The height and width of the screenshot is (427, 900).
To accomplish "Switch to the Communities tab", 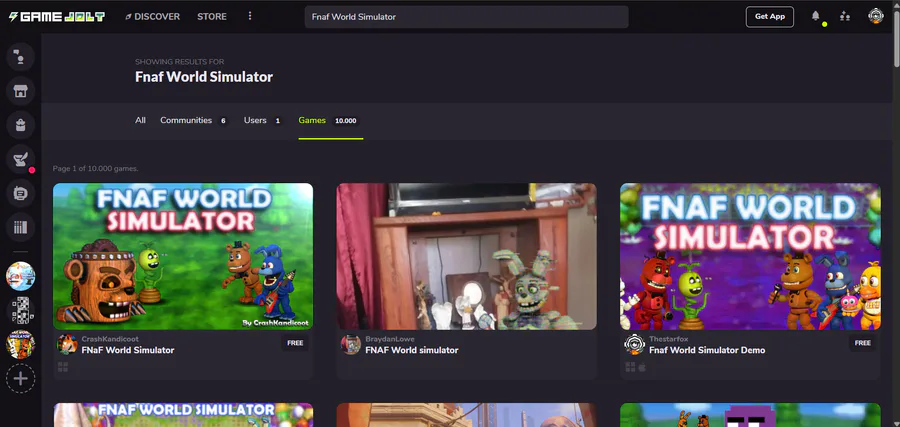I will tap(193, 121).
